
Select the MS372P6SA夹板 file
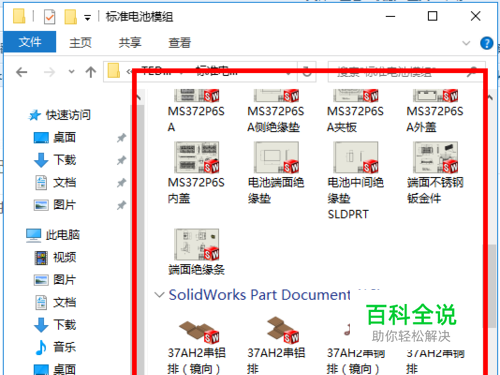pyautogui.click(x=355, y=111)
